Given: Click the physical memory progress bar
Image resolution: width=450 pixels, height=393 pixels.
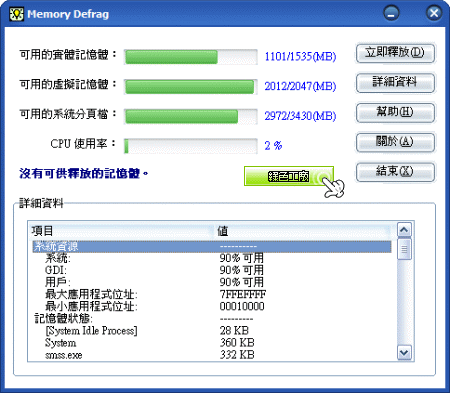Looking at the screenshot, I should click(x=191, y=57).
